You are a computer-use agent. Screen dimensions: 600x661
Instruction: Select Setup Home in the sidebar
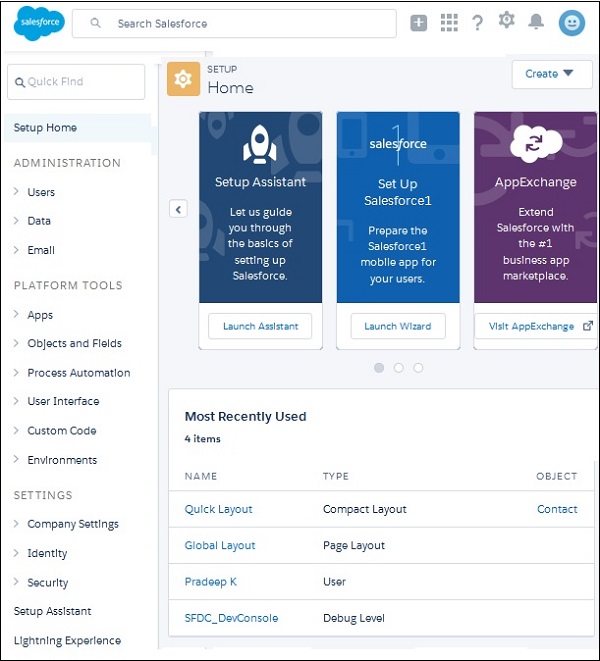pos(46,128)
